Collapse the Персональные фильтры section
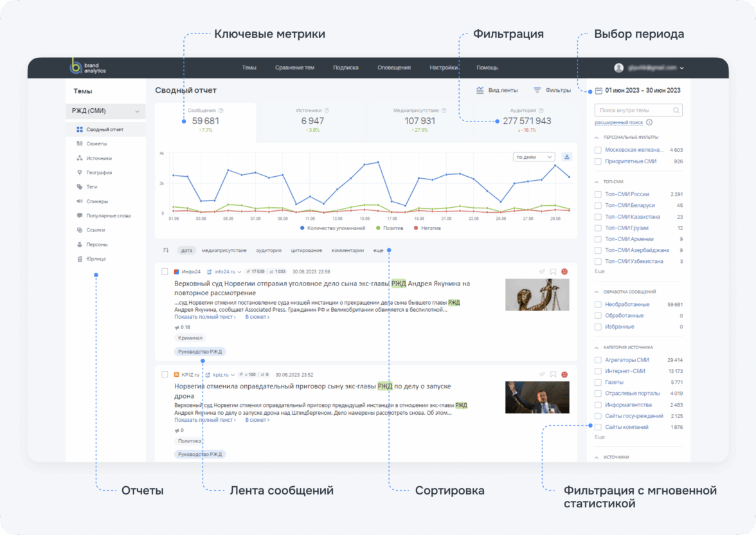 [596, 137]
